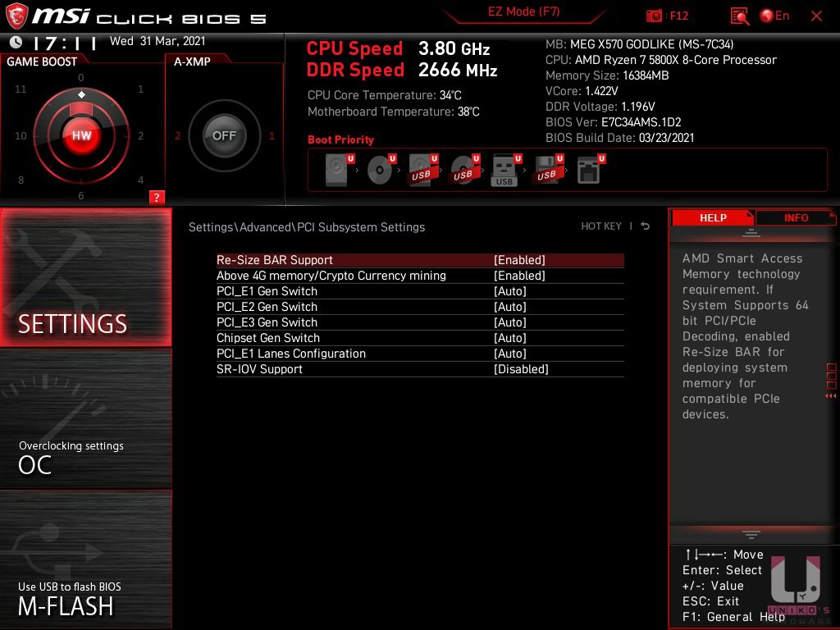
Task: Change Above 4G memory/Crypto mining value
Action: (519, 276)
